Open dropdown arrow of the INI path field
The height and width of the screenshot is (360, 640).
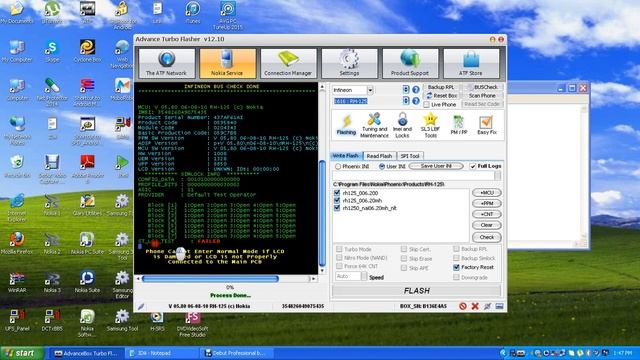click(498, 176)
